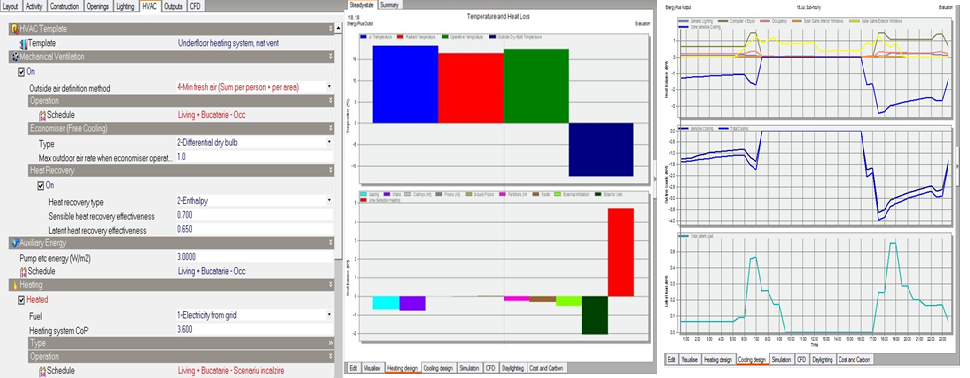Click the Heating section flame icon
This screenshot has height=378, width=970.
15,285
